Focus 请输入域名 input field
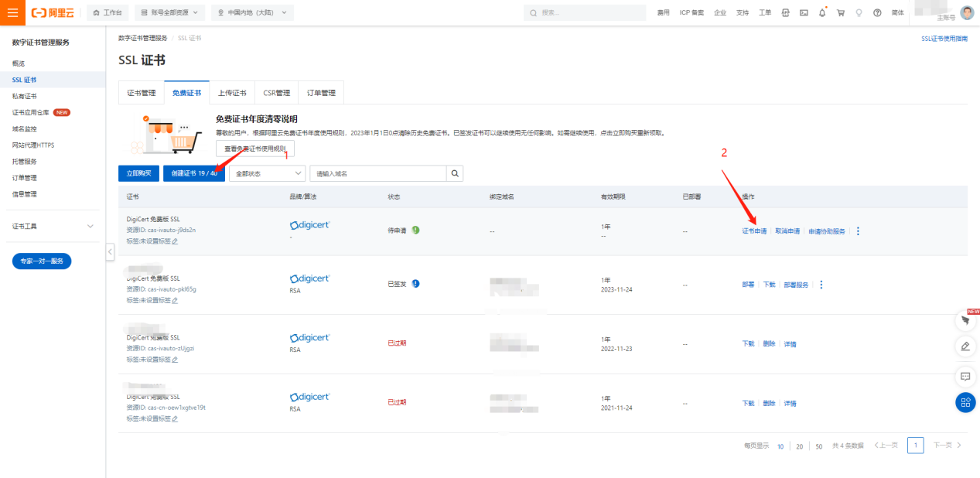The image size is (980, 478). coord(378,173)
